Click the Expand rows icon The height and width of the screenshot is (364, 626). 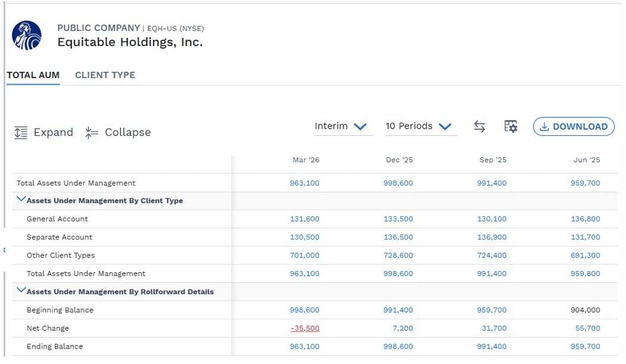pyautogui.click(x=21, y=132)
